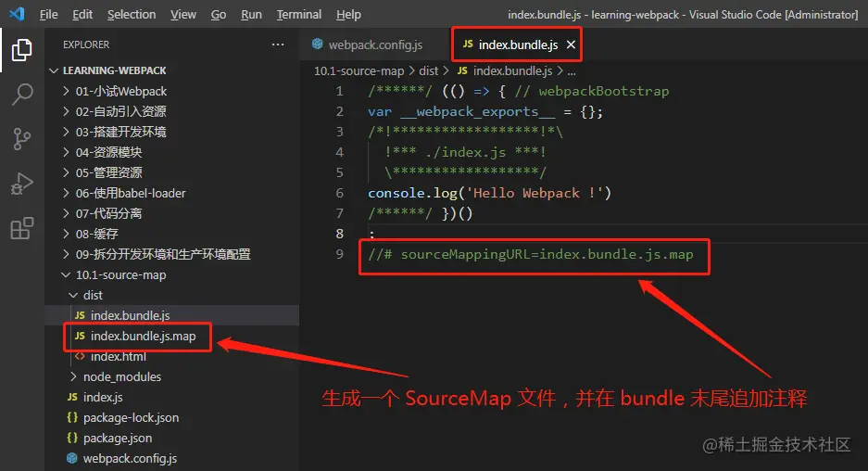Open the Go menu
The image size is (868, 471).
click(x=219, y=15)
